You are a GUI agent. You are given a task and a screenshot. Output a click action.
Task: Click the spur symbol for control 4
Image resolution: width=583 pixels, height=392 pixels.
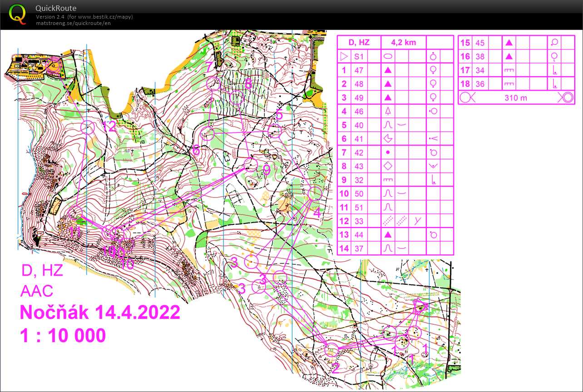tap(388, 111)
